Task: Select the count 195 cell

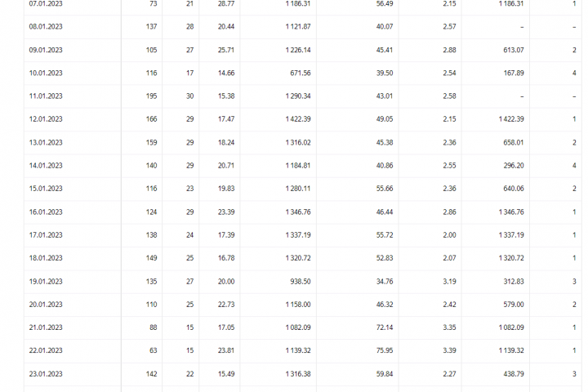Action: pyautogui.click(x=145, y=96)
